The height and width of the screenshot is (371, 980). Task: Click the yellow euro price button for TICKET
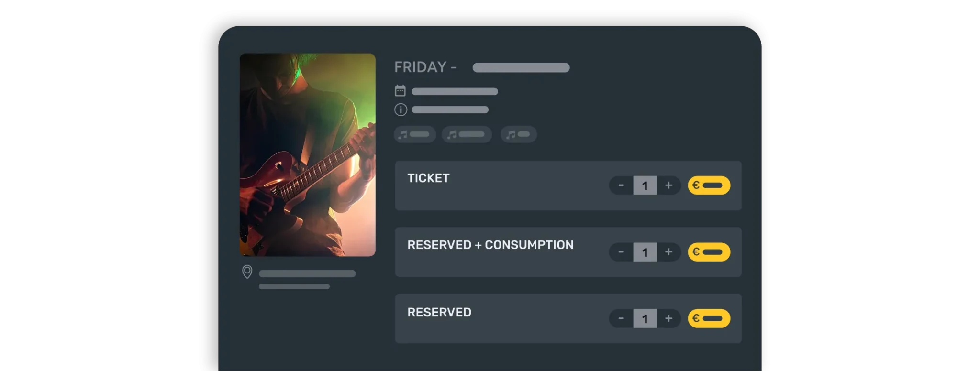pos(709,185)
